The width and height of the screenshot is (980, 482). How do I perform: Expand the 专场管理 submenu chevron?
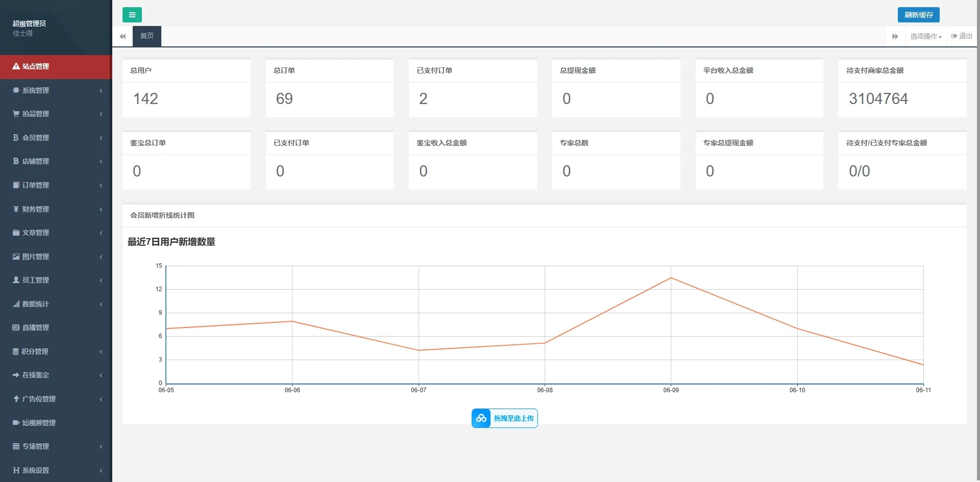coord(101,446)
